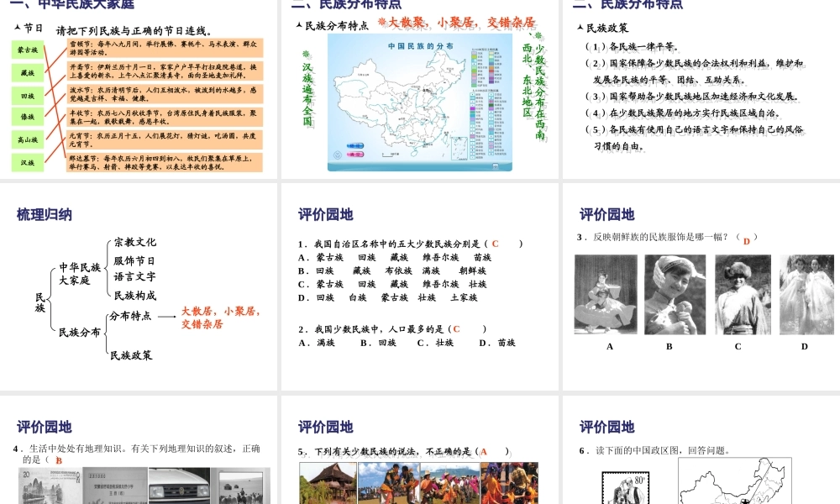Click the 元宵节 description box
The image size is (840, 504).
pos(165,139)
